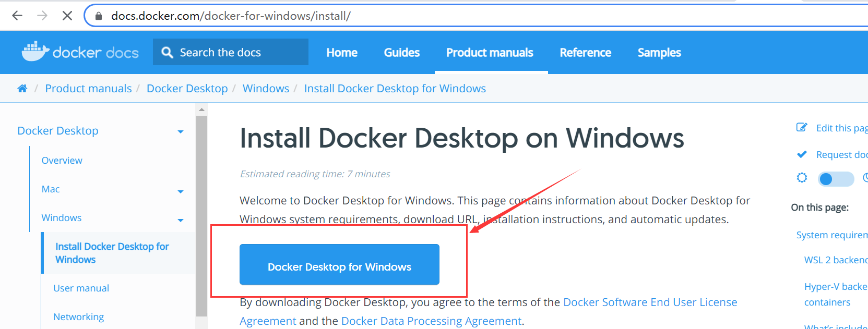This screenshot has width=868, height=329.
Task: Toggle the dark mode switch
Action: click(x=836, y=179)
